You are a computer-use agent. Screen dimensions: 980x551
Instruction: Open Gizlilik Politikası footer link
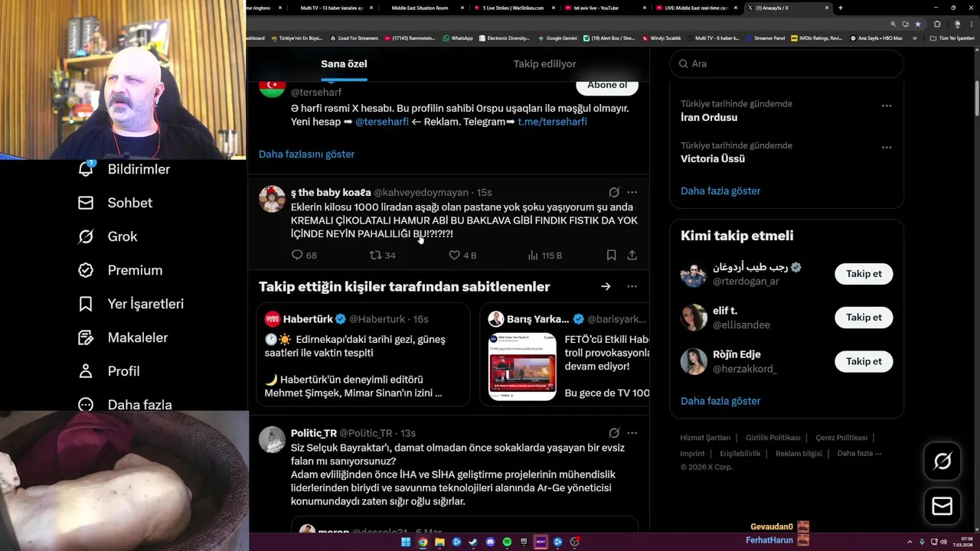[773, 438]
